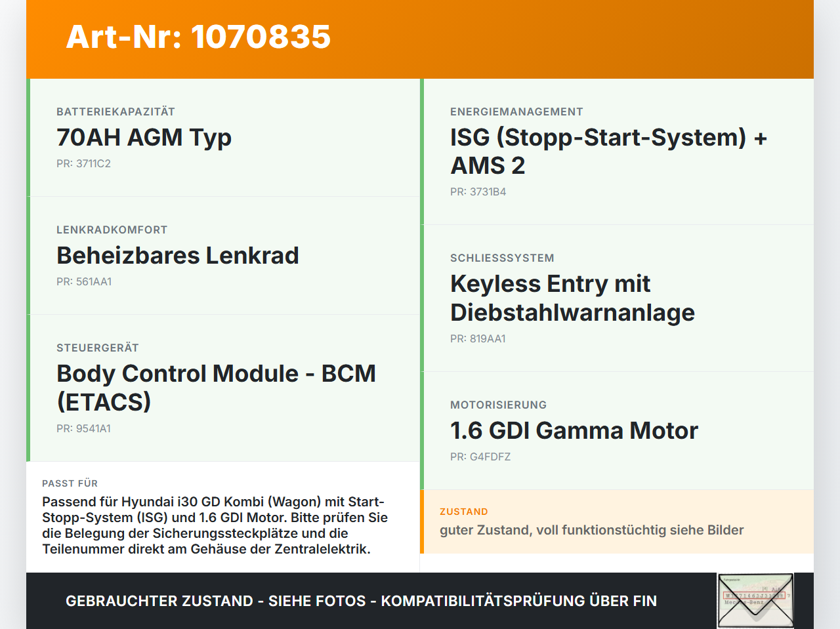Screen dimensions: 840x629
Task: Click the MOTORISIERUNG label
Action: (498, 405)
